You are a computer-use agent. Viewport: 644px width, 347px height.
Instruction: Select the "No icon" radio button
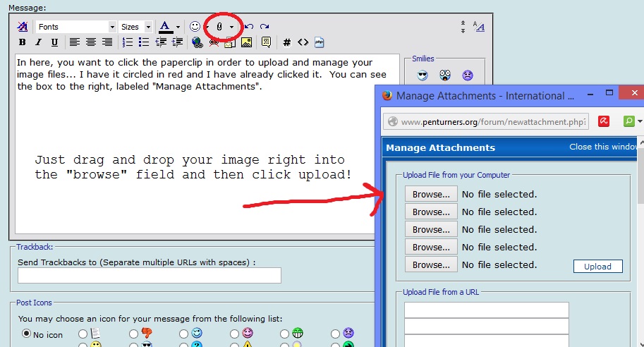(x=27, y=334)
